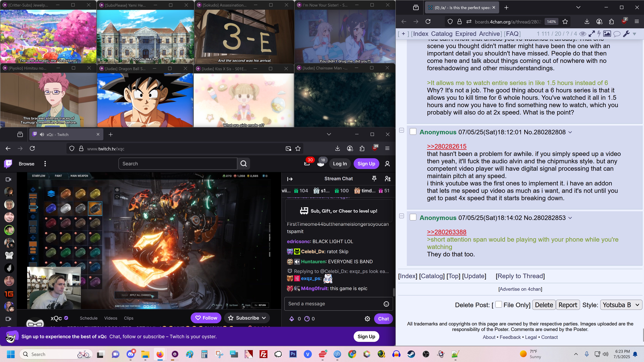Follow quote link >>280282615

pyautogui.click(x=446, y=146)
